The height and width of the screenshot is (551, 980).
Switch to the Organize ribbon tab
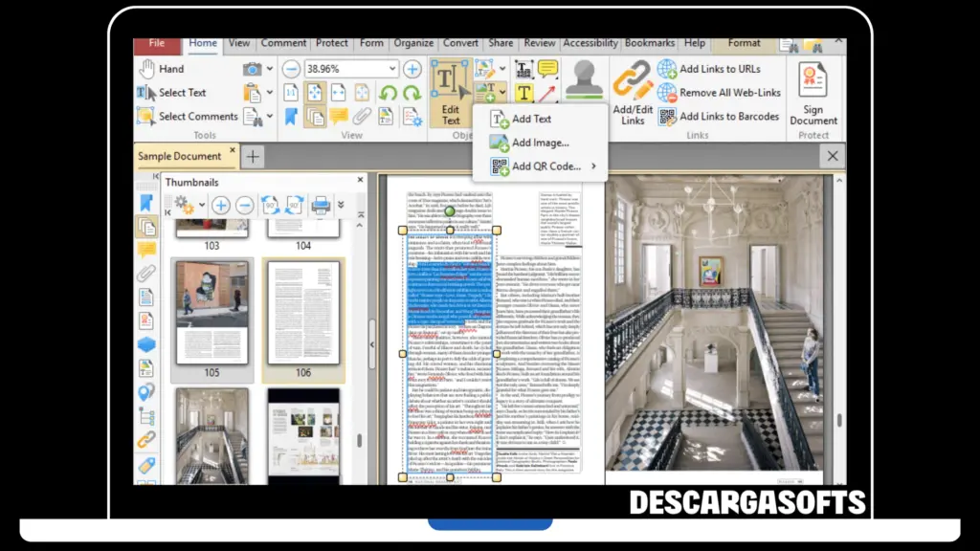click(x=413, y=42)
